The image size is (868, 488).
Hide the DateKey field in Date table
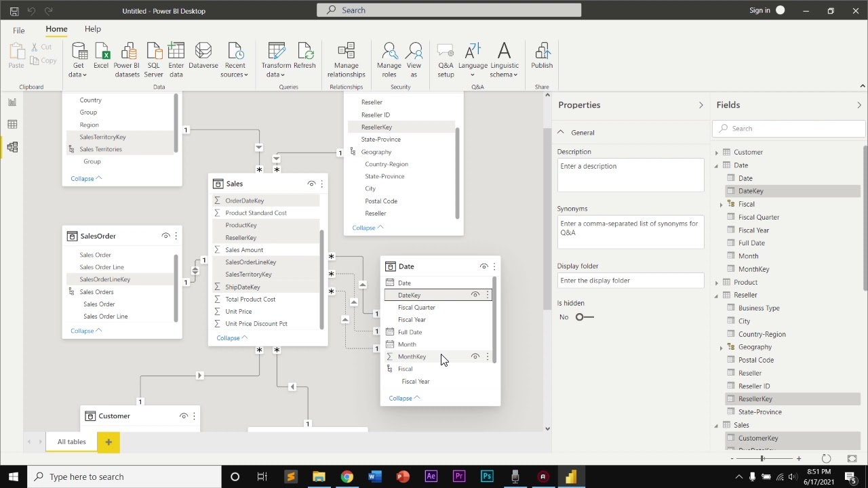[475, 295]
